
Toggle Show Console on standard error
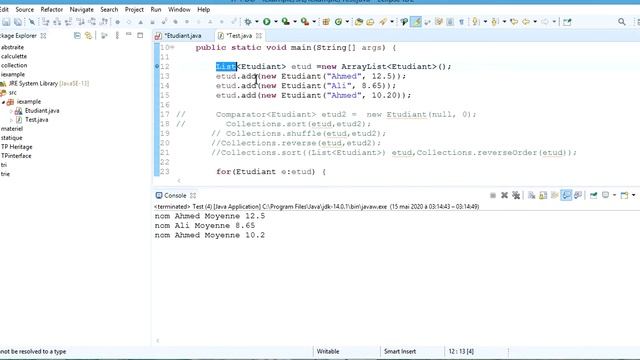(578, 196)
